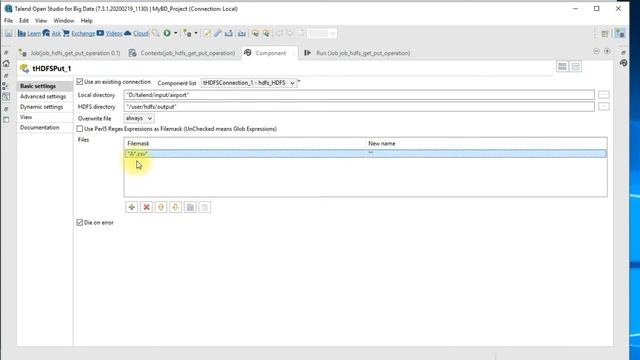The height and width of the screenshot is (360, 640).
Task: Open the Component list dropdown
Action: (249, 83)
